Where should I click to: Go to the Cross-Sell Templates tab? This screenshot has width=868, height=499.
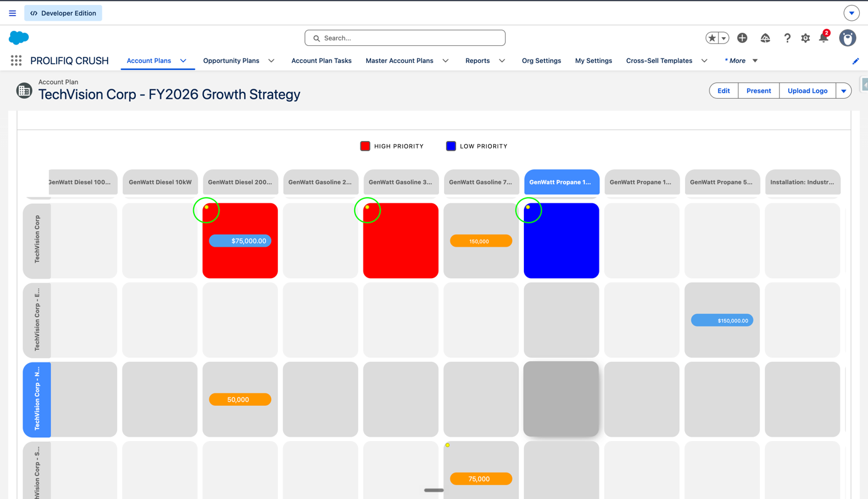click(659, 61)
